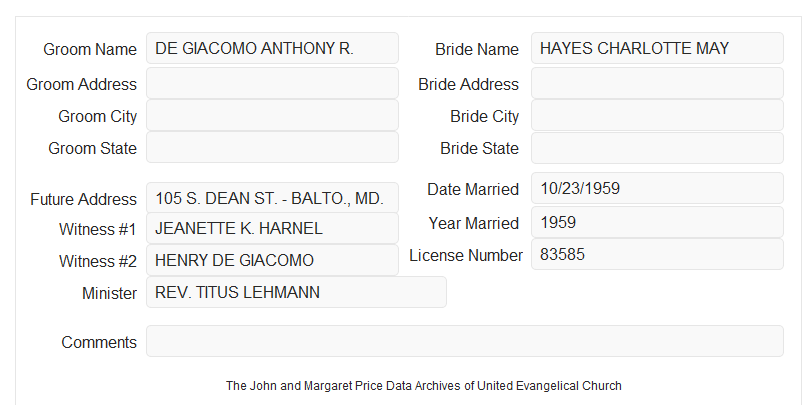
Task: Click the empty Bride Address field
Action: click(657, 83)
